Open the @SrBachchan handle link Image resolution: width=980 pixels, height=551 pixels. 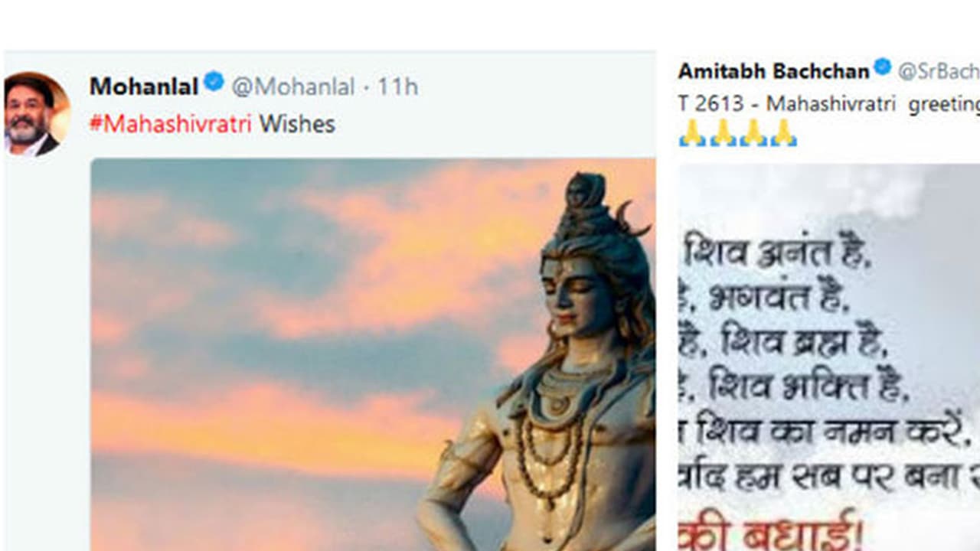(939, 71)
